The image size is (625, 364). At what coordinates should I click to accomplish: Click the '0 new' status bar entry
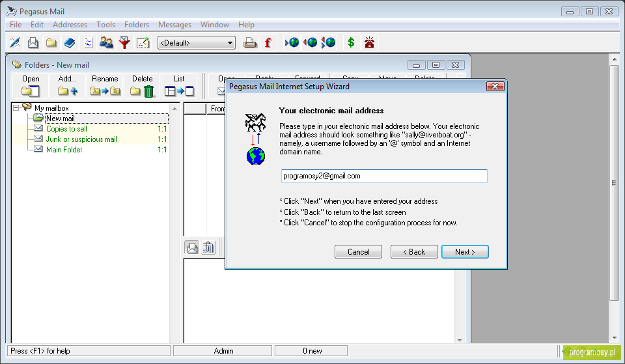[x=311, y=351]
